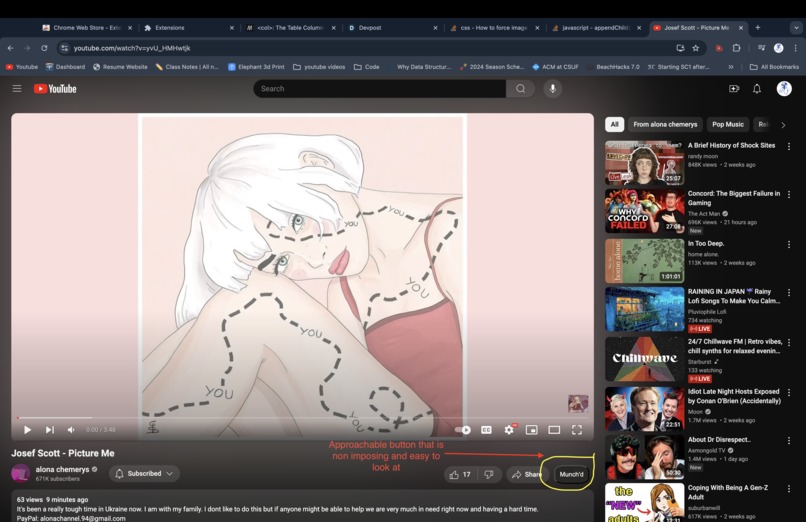Show more filter chips arrow

783,125
